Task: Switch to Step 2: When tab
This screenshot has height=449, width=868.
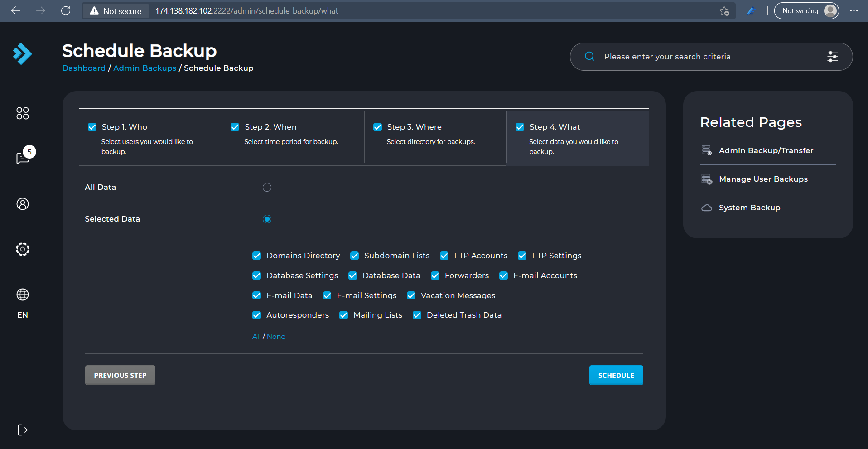Action: [x=293, y=138]
